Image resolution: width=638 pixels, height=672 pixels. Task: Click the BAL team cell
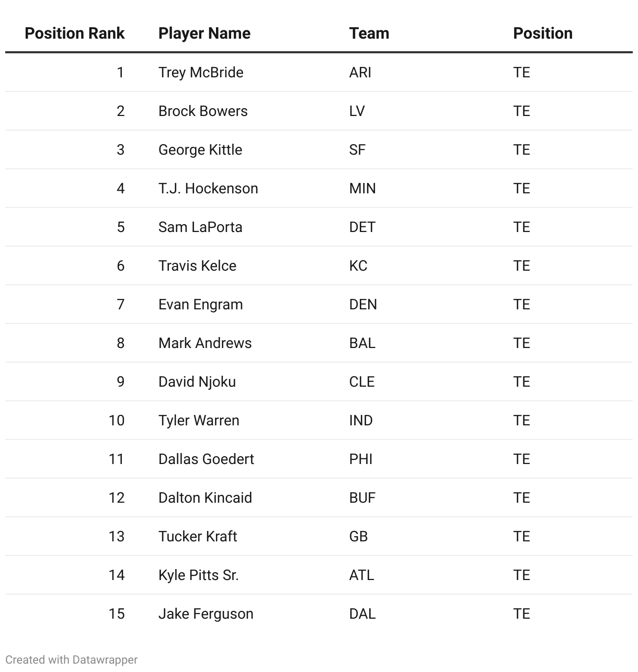(362, 343)
